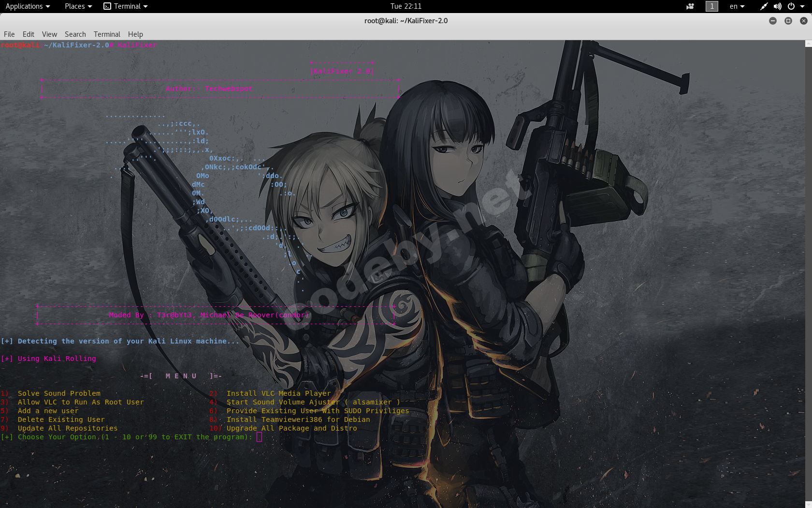
Task: Open the volume speaker icon in top bar
Action: pyautogui.click(x=777, y=6)
